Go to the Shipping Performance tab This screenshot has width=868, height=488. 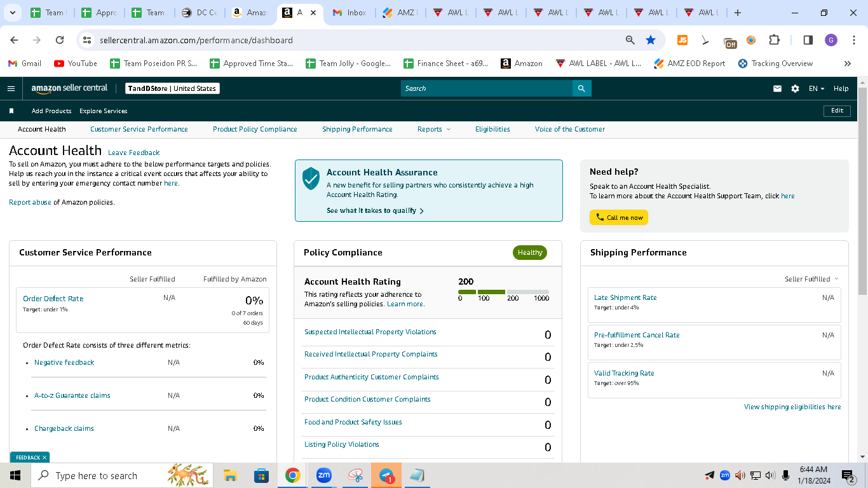click(x=357, y=129)
